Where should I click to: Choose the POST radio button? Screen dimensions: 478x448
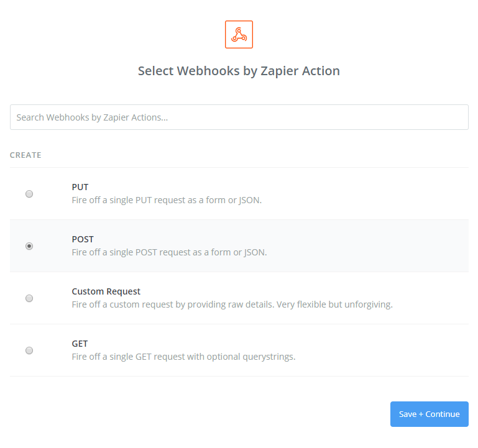coord(29,246)
